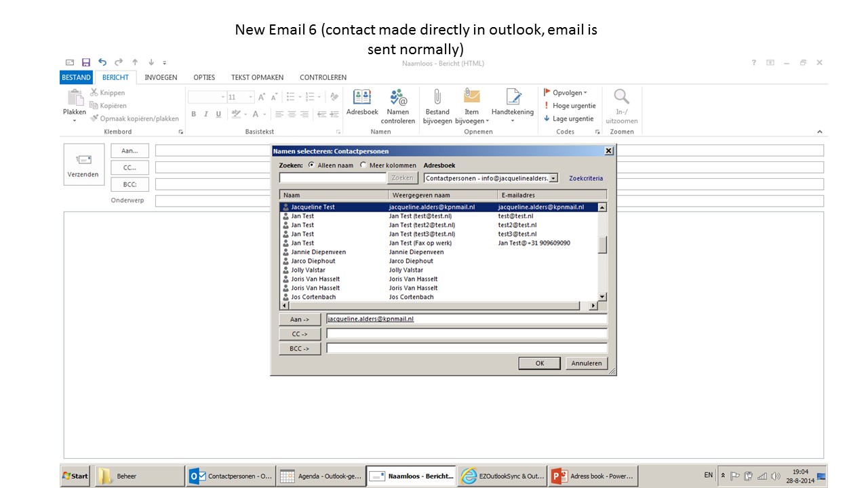The image size is (868, 488).
Task: Confirm the dialog with OK
Action: pyautogui.click(x=540, y=363)
